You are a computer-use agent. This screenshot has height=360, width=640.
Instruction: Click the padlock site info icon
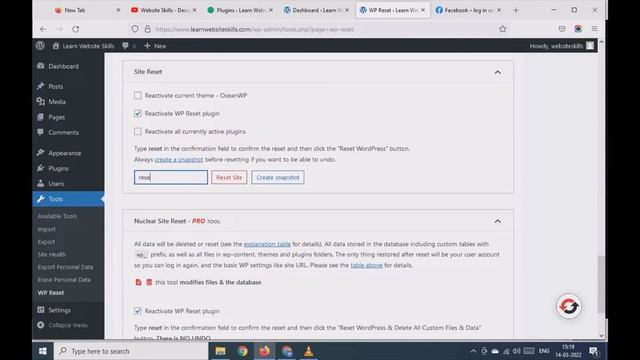147,29
